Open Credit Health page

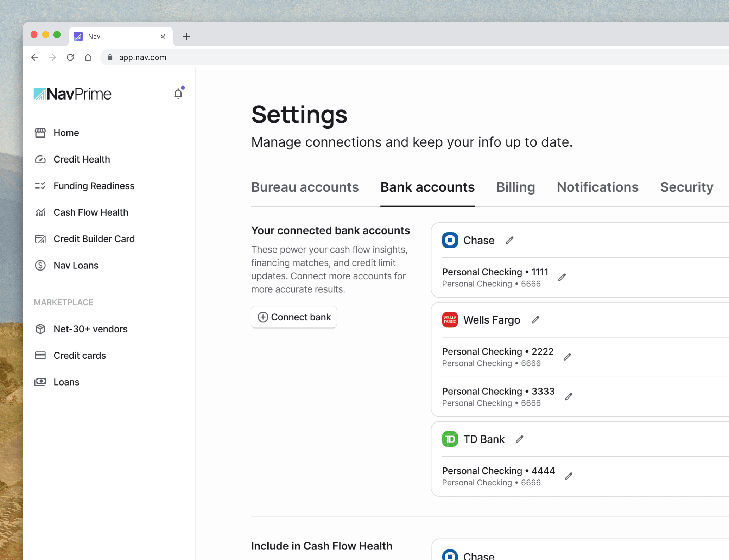coord(82,159)
